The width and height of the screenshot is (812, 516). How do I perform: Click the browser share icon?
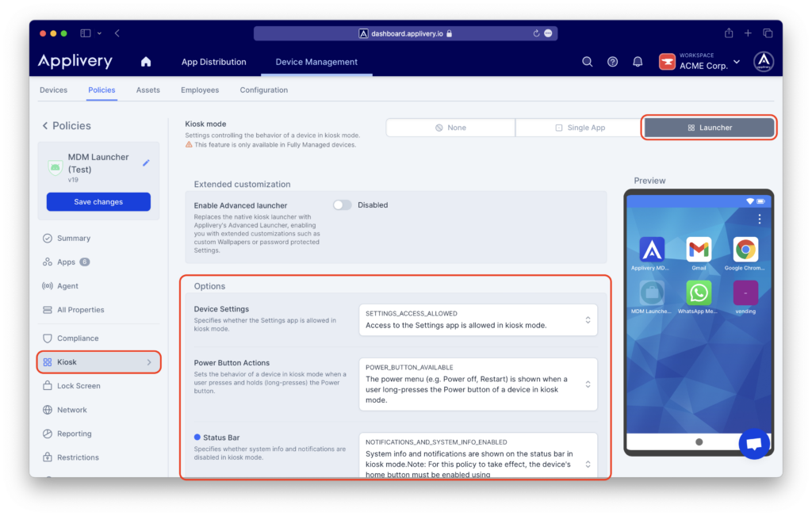pyautogui.click(x=729, y=33)
